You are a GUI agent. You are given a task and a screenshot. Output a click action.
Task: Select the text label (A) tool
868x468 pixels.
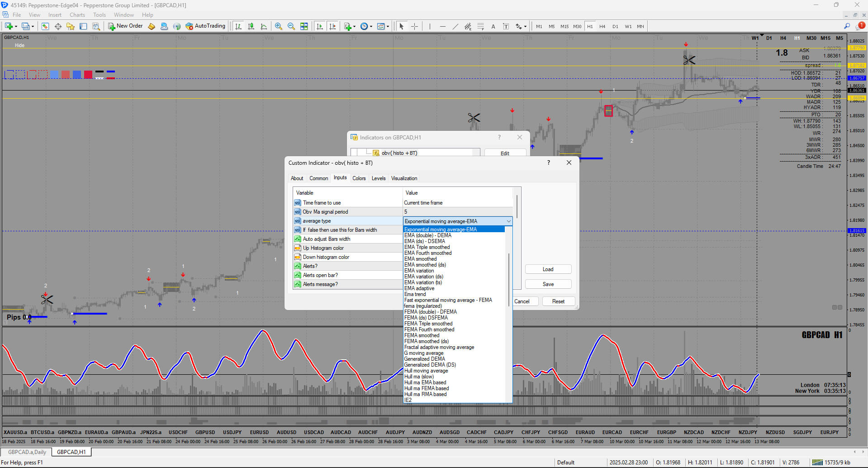493,26
